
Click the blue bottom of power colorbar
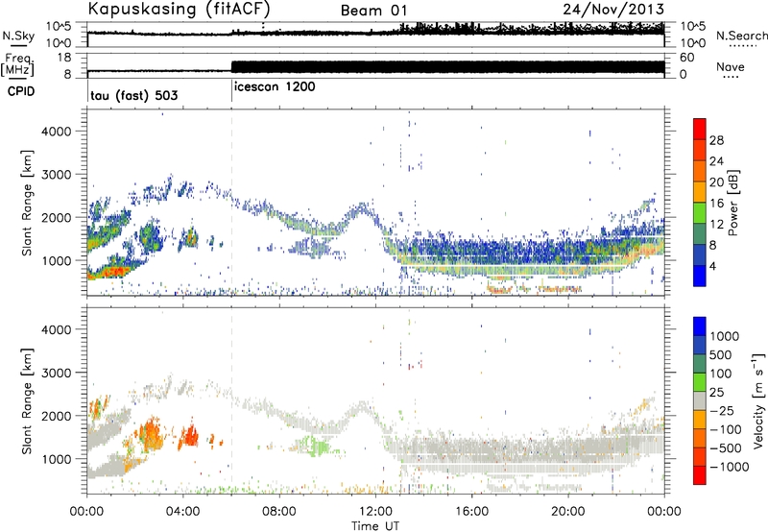pos(700,276)
